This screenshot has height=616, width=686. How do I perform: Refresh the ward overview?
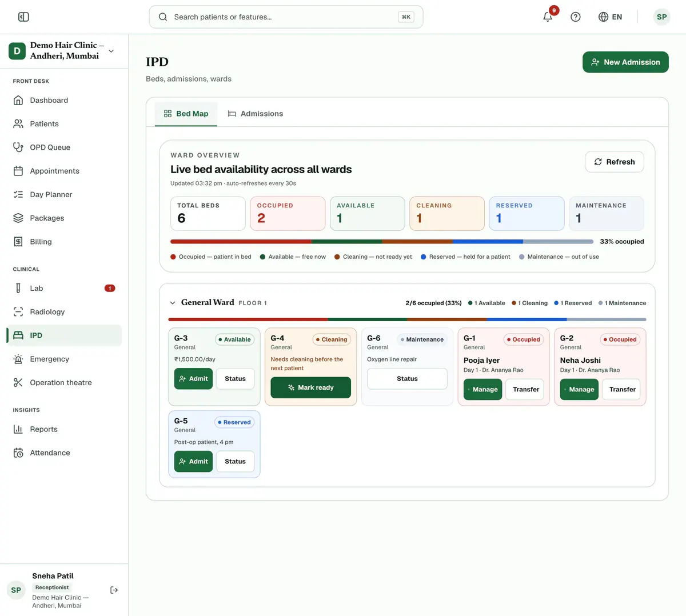615,162
